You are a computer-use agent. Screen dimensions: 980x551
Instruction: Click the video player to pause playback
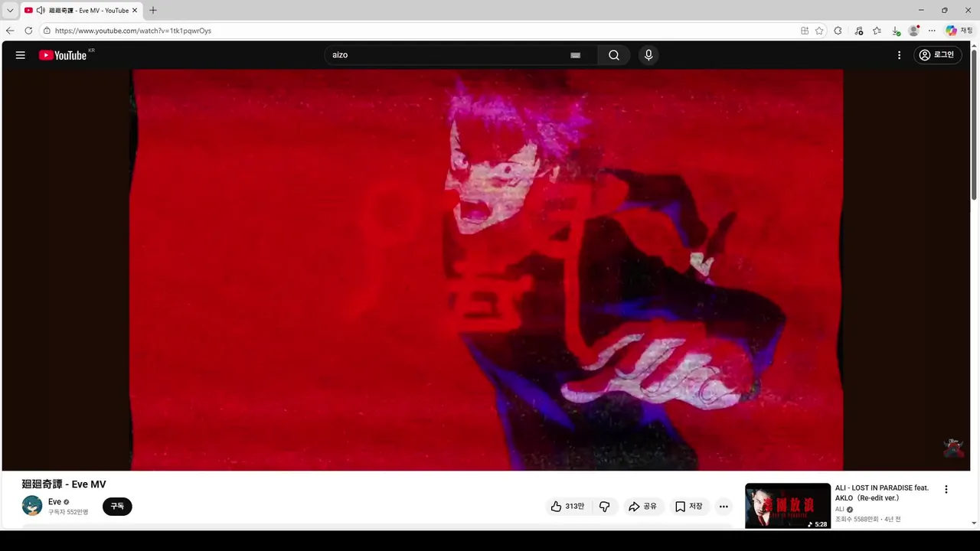(487, 270)
